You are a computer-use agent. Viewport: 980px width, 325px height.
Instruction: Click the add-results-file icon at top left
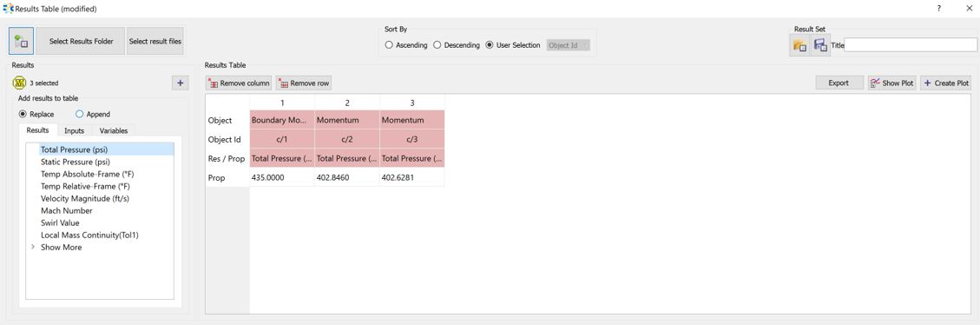[21, 42]
